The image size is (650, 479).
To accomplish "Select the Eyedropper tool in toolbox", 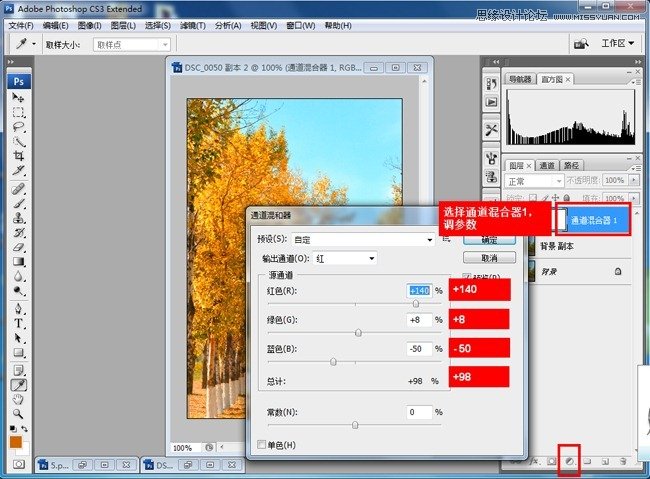I will (x=18, y=385).
